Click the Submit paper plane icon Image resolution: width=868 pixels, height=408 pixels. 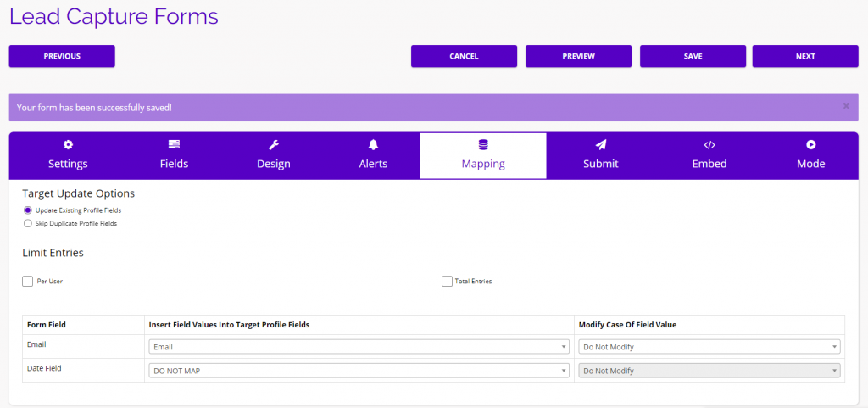pos(601,145)
